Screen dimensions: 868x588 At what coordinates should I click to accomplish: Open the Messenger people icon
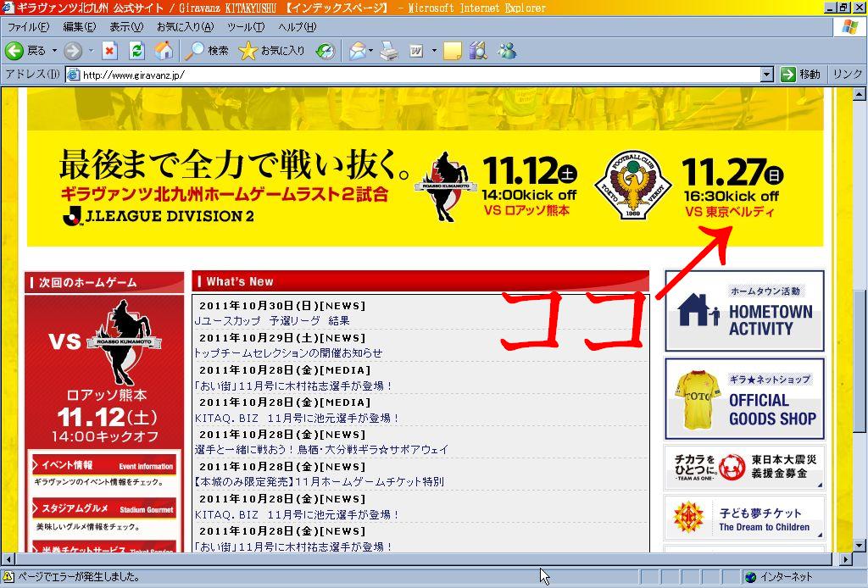(x=507, y=51)
